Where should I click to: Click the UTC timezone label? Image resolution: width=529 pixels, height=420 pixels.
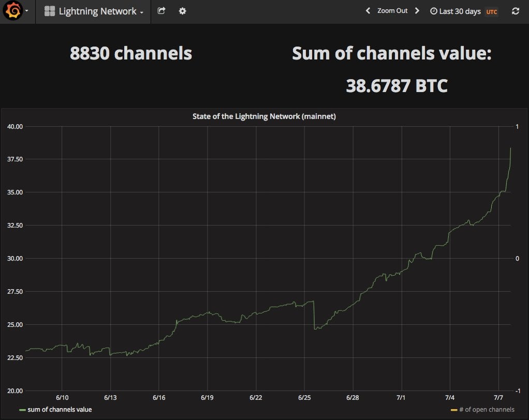point(492,12)
